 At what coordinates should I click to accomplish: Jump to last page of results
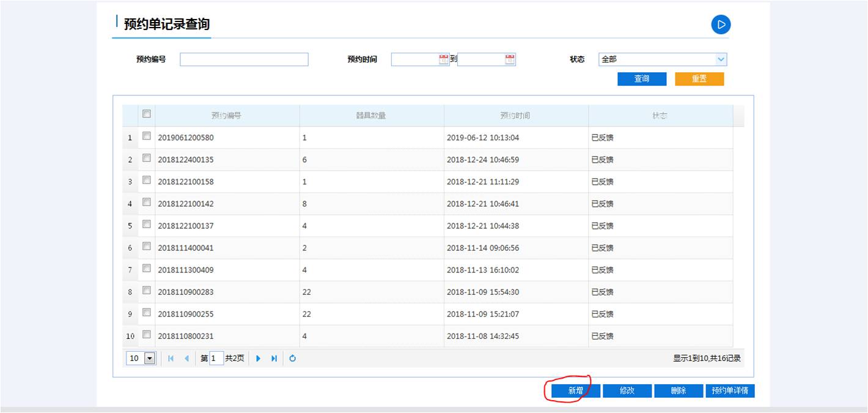pyautogui.click(x=274, y=359)
